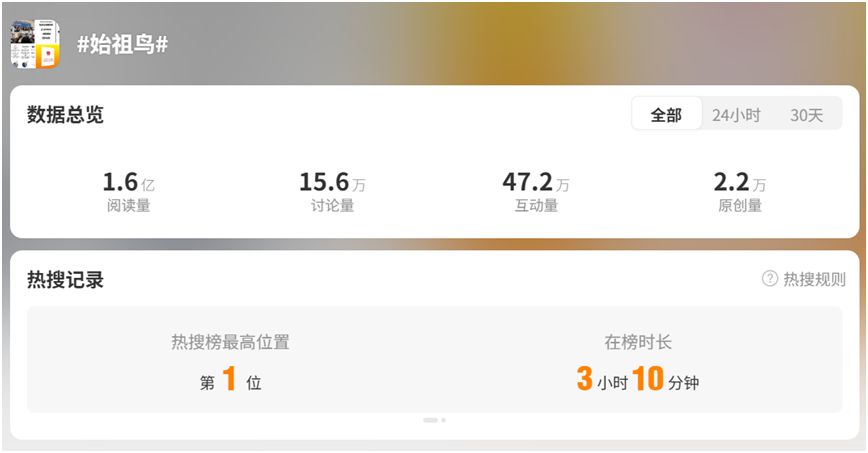868x453 pixels.
Task: Tap the 在榜时长 label
Action: click(x=638, y=342)
